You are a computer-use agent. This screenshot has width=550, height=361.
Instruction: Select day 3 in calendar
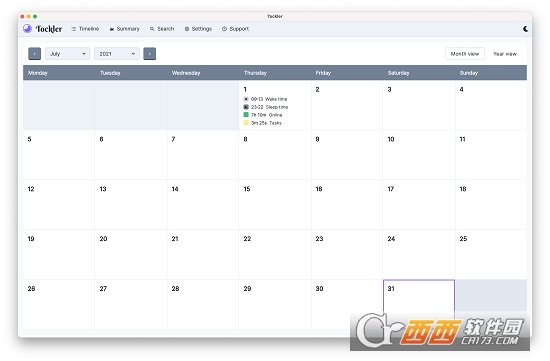419,105
